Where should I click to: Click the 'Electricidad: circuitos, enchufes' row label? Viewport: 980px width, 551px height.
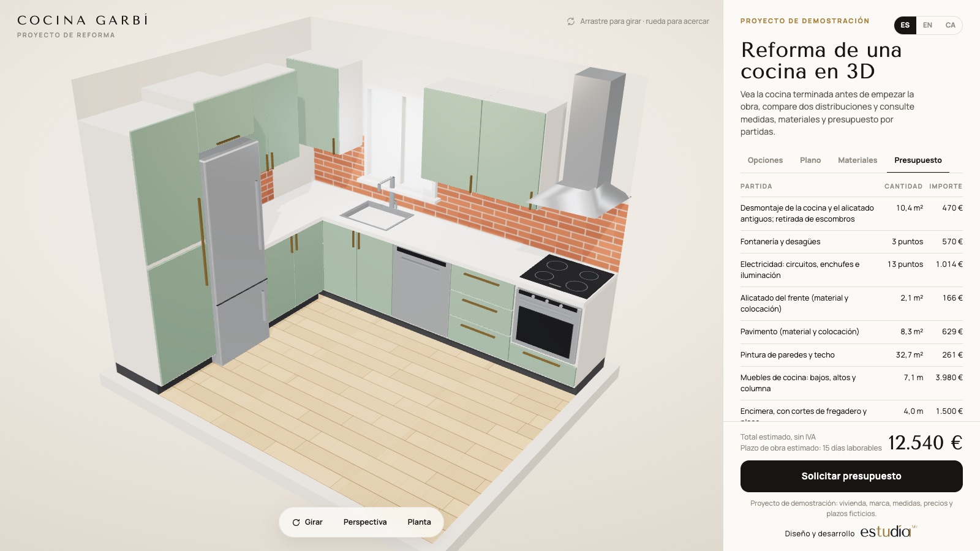click(800, 270)
